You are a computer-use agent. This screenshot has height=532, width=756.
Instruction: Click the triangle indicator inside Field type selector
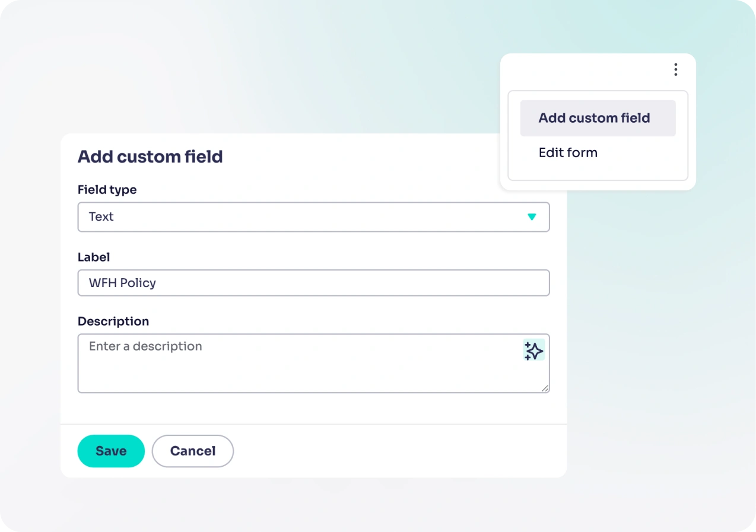tap(532, 217)
